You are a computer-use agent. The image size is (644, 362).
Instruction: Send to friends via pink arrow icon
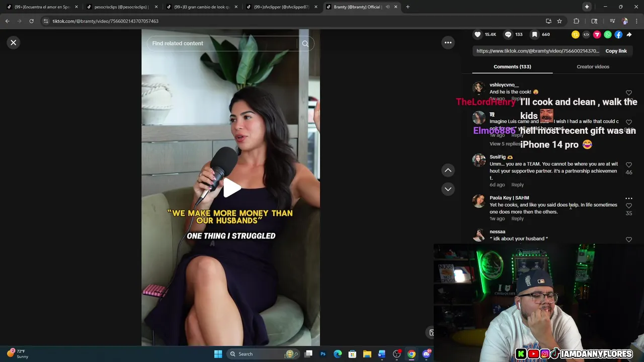(x=597, y=35)
